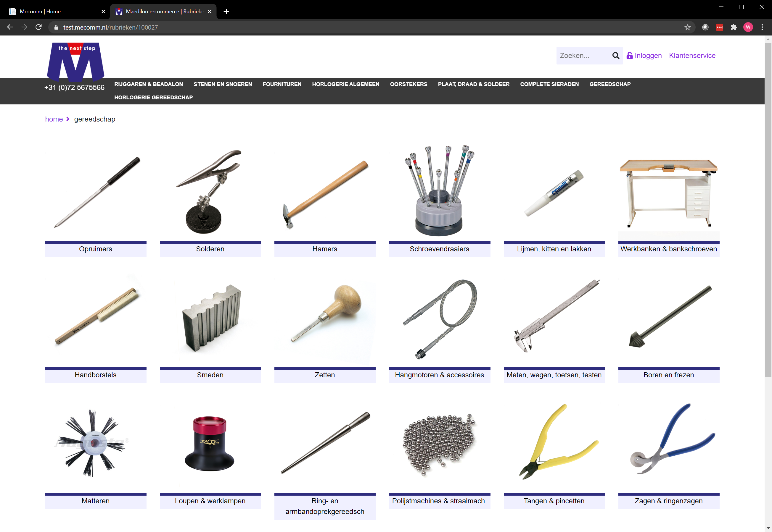Image resolution: width=772 pixels, height=532 pixels.
Task: Click the home breadcrumb link
Action: tap(54, 119)
